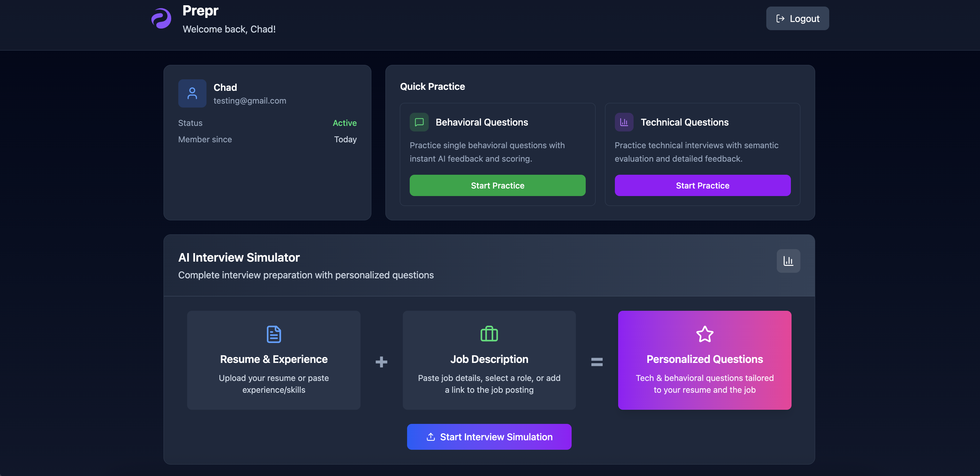Click the star icon on Personalized Questions
The image size is (980, 476).
pyautogui.click(x=705, y=334)
